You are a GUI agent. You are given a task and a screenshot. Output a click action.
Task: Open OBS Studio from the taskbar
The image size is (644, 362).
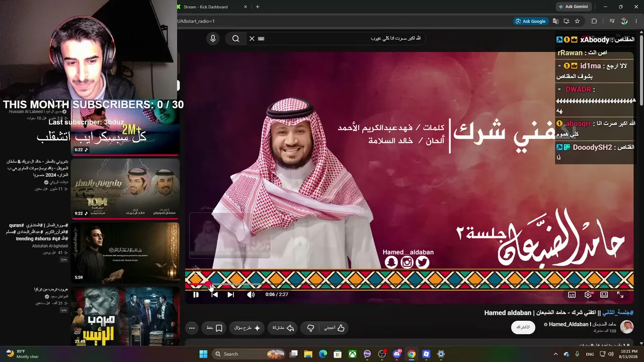click(382, 354)
